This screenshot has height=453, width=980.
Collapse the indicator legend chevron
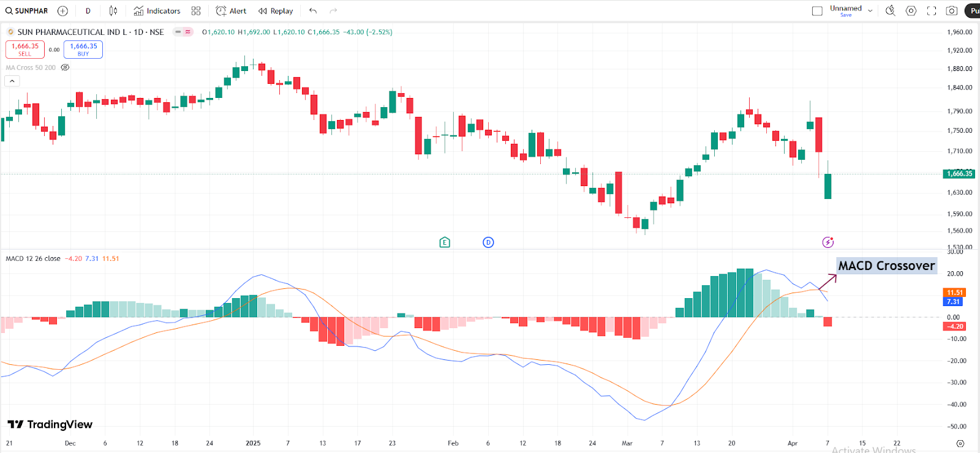pos(12,81)
